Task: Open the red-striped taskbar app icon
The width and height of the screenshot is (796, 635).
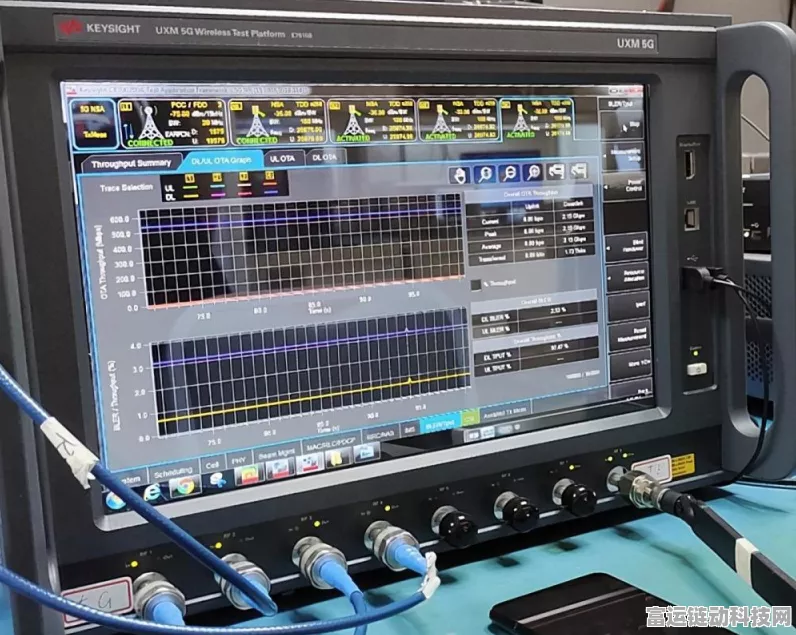Action: (x=310, y=462)
